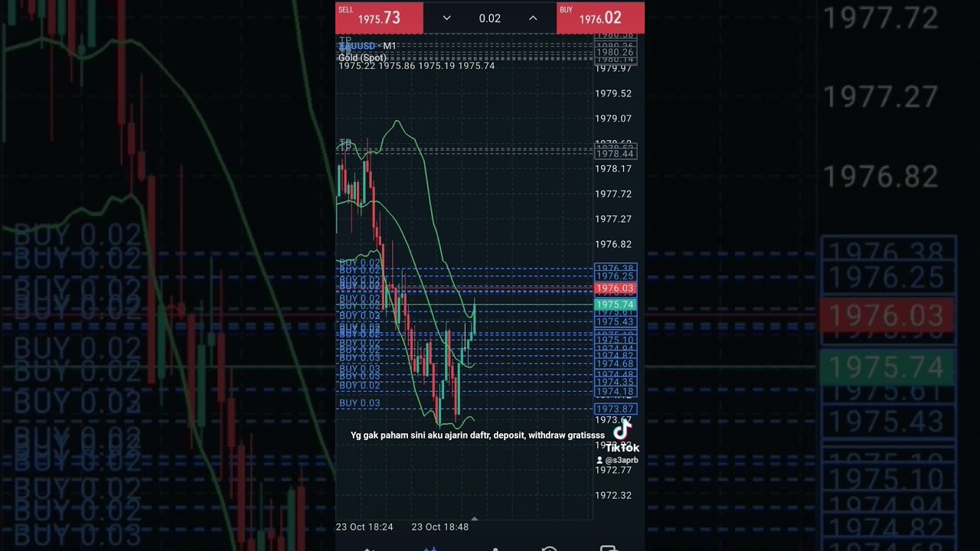Tap the 1976.38 order level tag
This screenshot has height=551, width=980.
(x=615, y=268)
